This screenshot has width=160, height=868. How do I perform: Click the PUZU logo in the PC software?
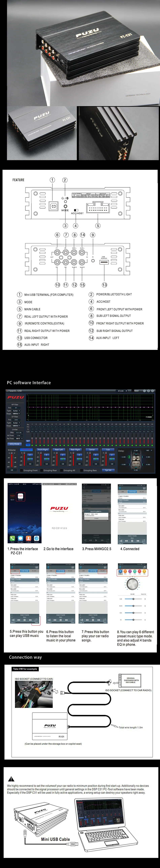click(16, 397)
